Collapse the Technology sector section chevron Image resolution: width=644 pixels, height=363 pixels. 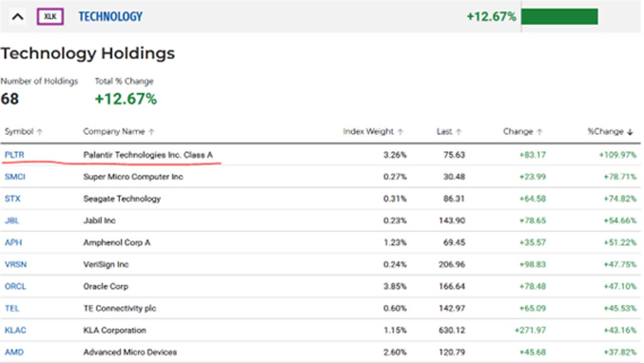[18, 17]
